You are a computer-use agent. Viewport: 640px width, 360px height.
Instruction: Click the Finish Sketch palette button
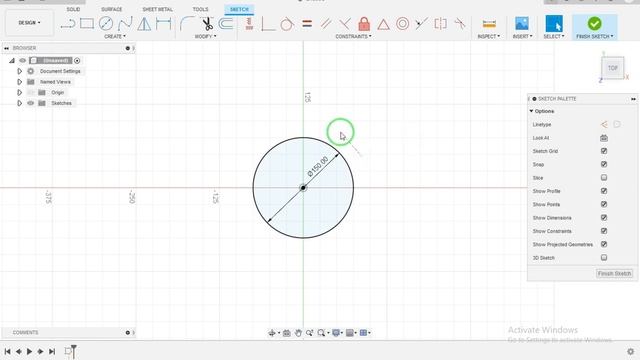click(614, 273)
